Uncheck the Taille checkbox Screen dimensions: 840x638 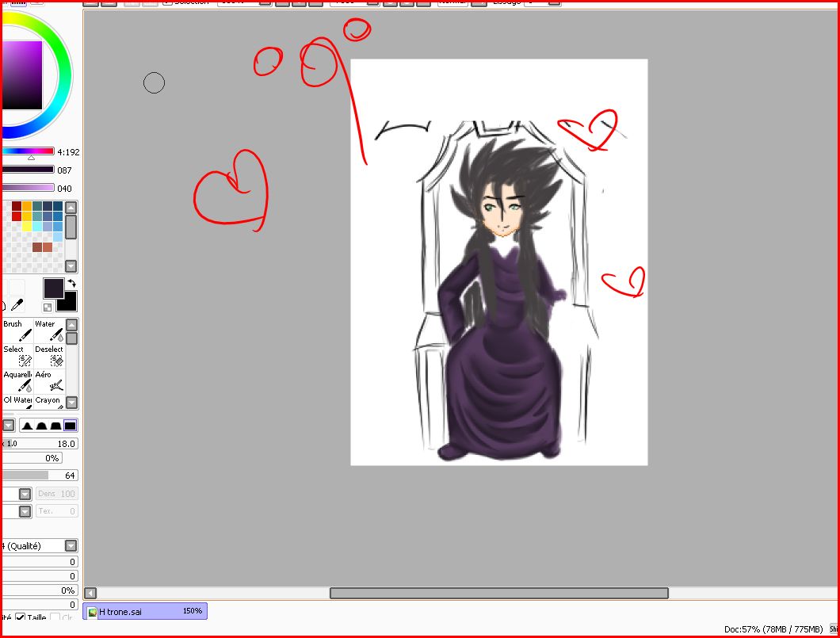(x=21, y=617)
